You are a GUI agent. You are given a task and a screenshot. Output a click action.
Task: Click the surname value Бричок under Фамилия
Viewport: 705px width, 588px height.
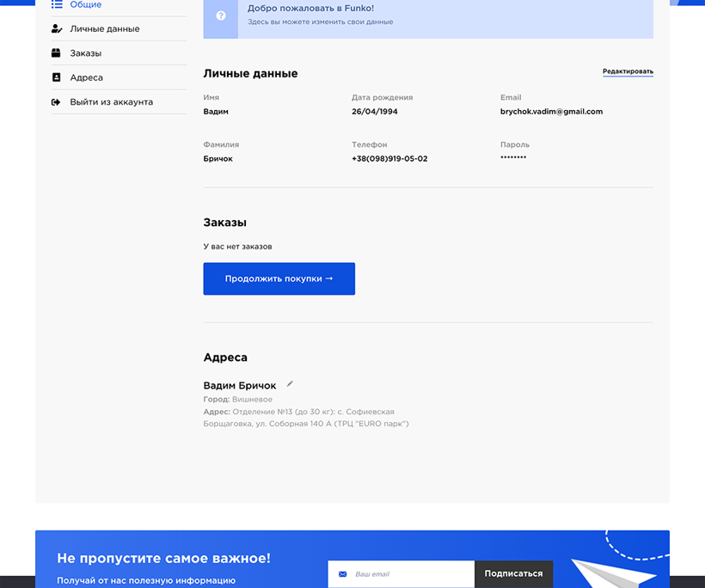pyautogui.click(x=218, y=159)
